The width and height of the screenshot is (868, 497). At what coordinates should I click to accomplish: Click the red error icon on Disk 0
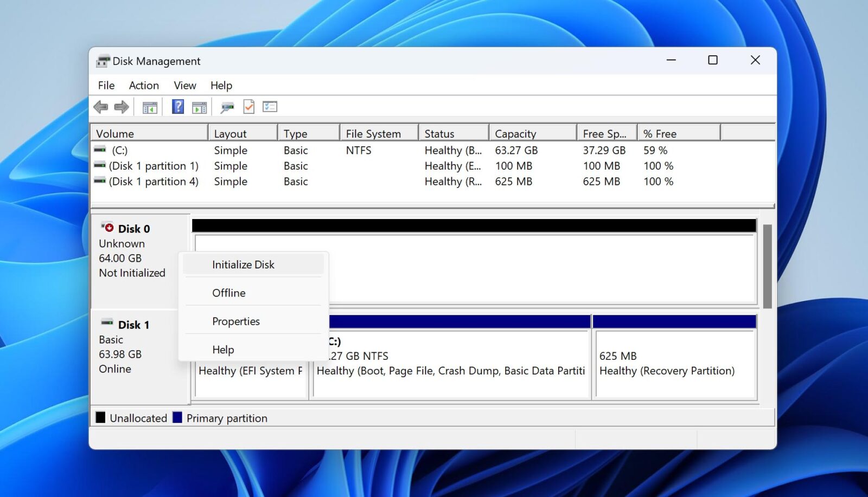pyautogui.click(x=108, y=228)
